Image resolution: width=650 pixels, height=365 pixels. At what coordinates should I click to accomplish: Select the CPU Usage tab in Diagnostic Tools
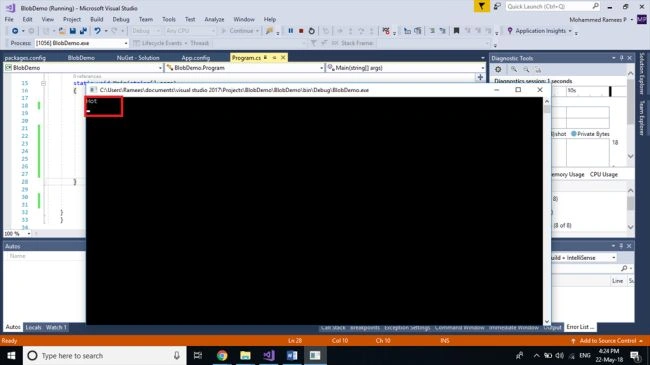pyautogui.click(x=604, y=174)
